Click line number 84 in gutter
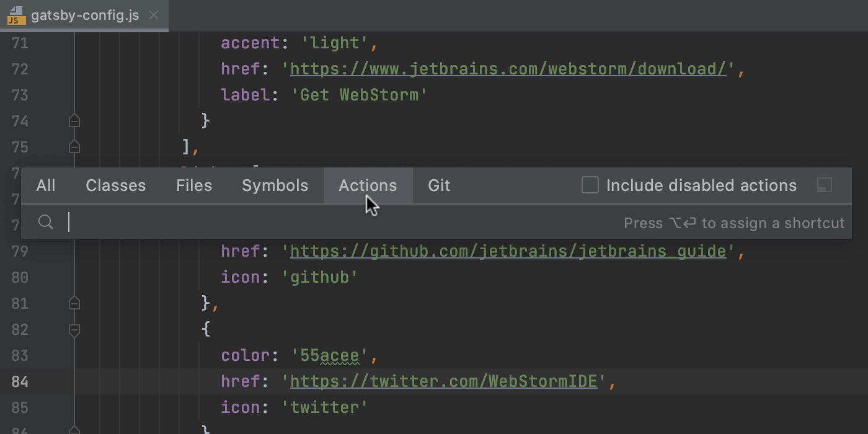Screen dimensions: 868x434 point(20,381)
